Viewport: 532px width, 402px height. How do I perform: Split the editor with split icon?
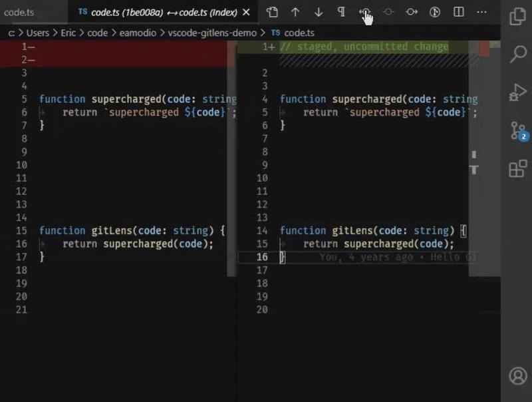click(458, 12)
